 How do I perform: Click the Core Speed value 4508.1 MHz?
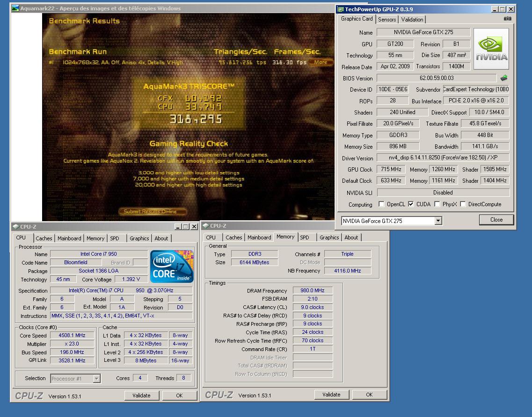click(72, 335)
